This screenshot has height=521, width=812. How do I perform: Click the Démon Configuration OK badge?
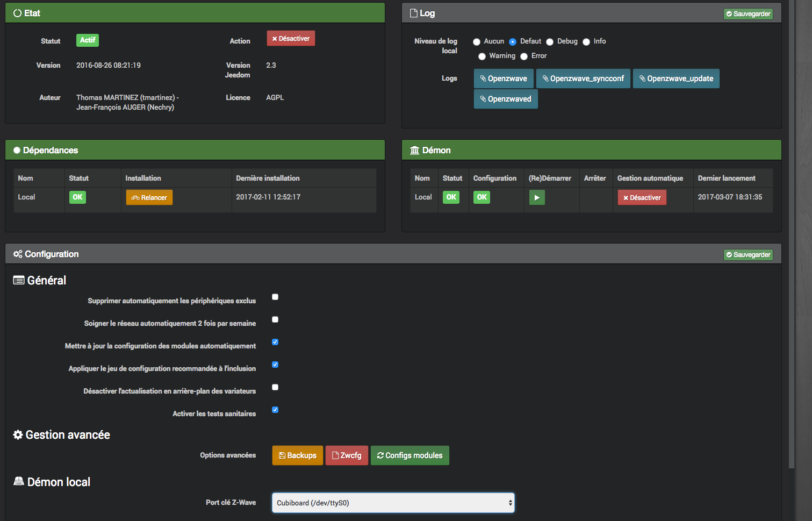[x=482, y=197]
